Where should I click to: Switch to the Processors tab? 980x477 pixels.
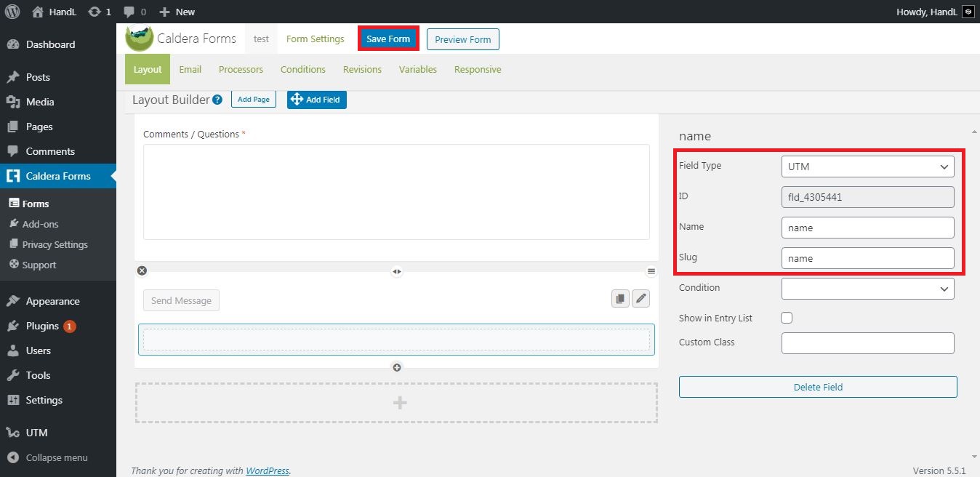point(241,69)
